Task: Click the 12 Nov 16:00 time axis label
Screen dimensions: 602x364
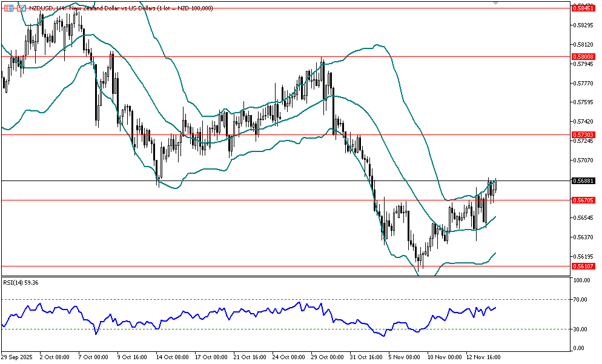Action: [483, 357]
